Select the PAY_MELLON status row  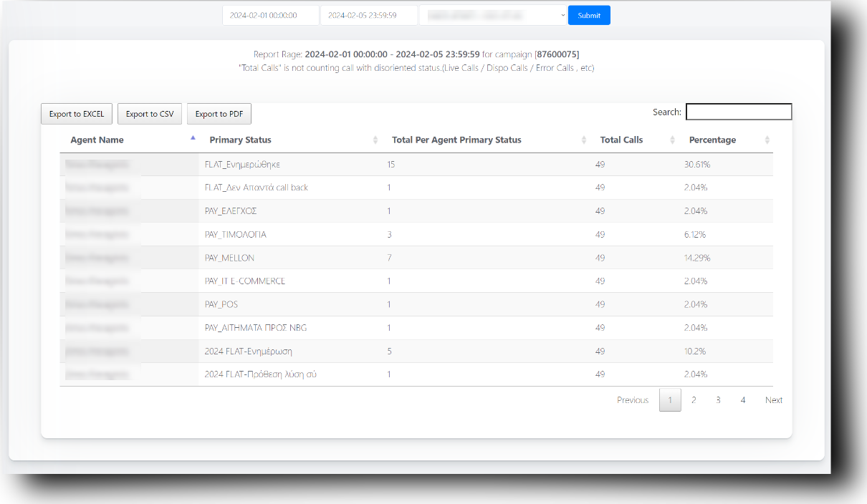click(x=229, y=258)
